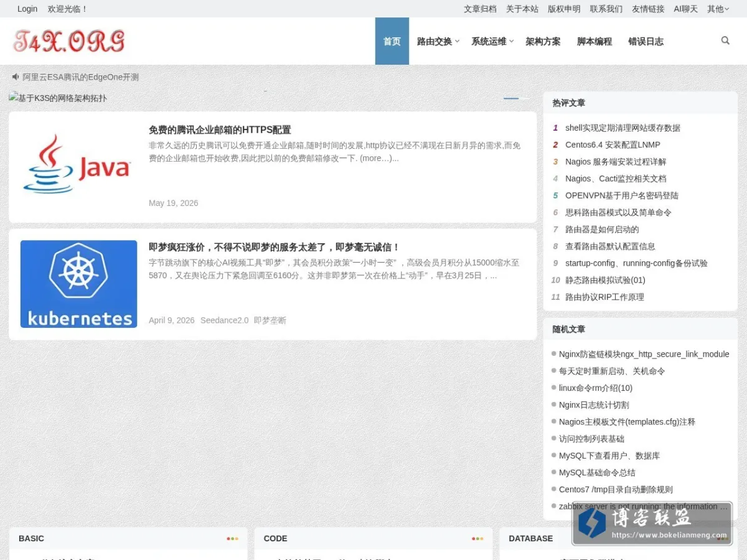Screen dimensions: 747x560
Task: Click the BASIC section heading
Action: pyautogui.click(x=31, y=539)
